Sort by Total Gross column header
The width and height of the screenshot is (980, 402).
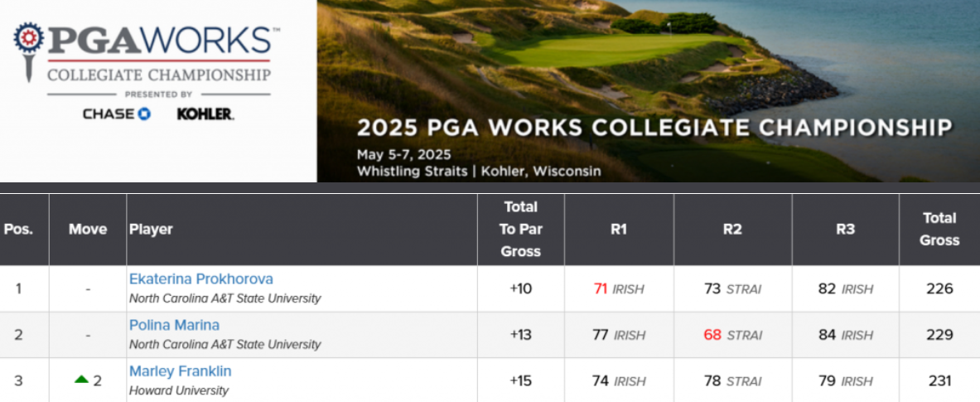pos(939,230)
